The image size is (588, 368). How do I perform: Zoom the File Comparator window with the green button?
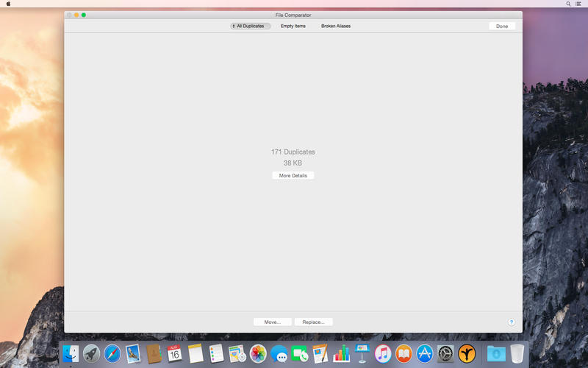(84, 15)
